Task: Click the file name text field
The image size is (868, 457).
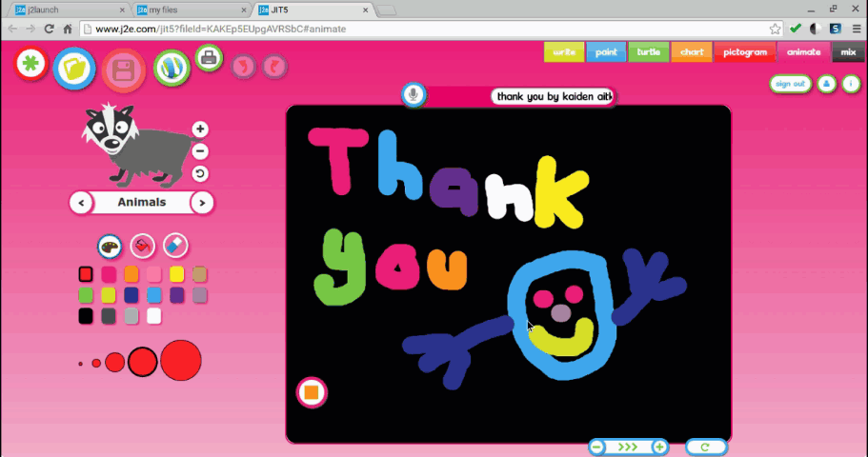Action: tap(553, 97)
